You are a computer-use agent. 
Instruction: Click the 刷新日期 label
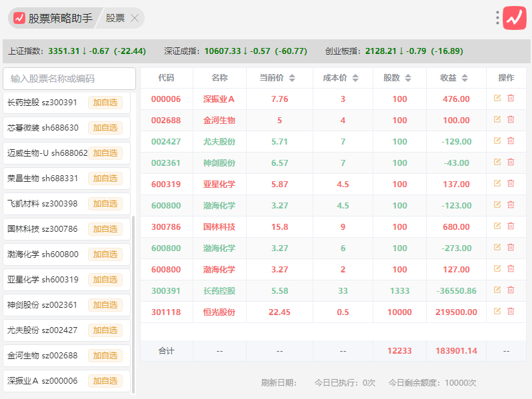279,383
